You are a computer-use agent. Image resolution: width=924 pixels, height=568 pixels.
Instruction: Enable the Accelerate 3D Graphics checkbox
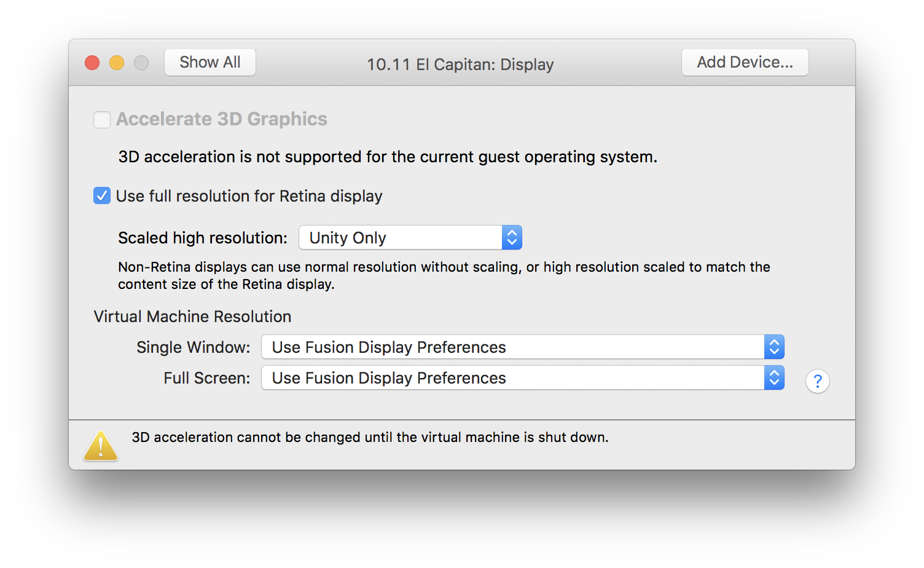[x=101, y=119]
